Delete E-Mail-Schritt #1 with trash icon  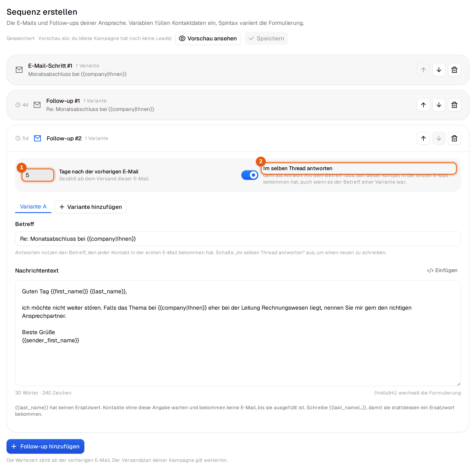[454, 70]
